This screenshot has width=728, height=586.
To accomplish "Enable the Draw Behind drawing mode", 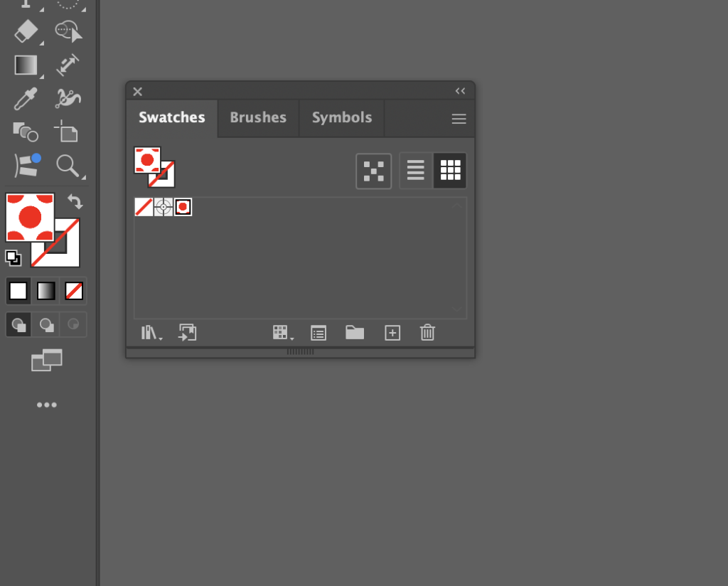I will pyautogui.click(x=45, y=324).
